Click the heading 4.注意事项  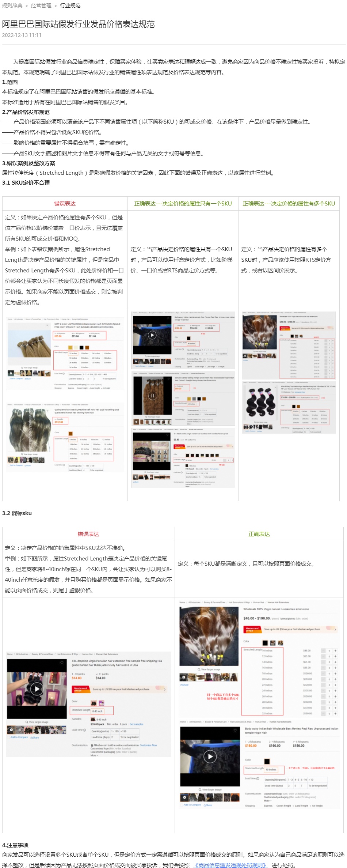(15, 845)
